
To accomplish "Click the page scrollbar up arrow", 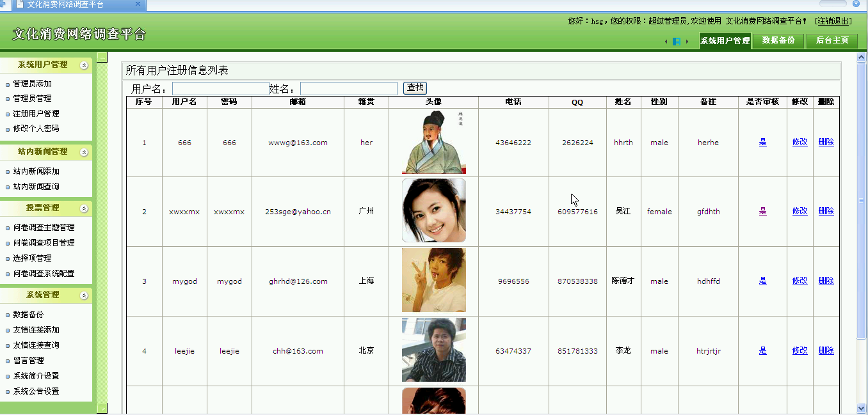I will [x=862, y=58].
